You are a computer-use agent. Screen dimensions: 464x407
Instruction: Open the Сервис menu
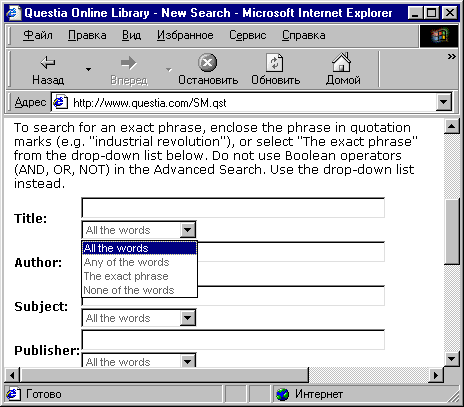(247, 35)
